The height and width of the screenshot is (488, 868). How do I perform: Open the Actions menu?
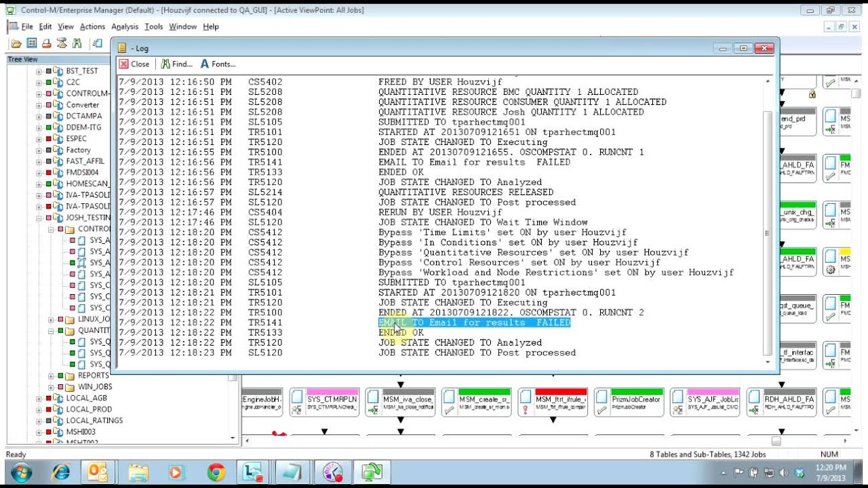tap(92, 26)
